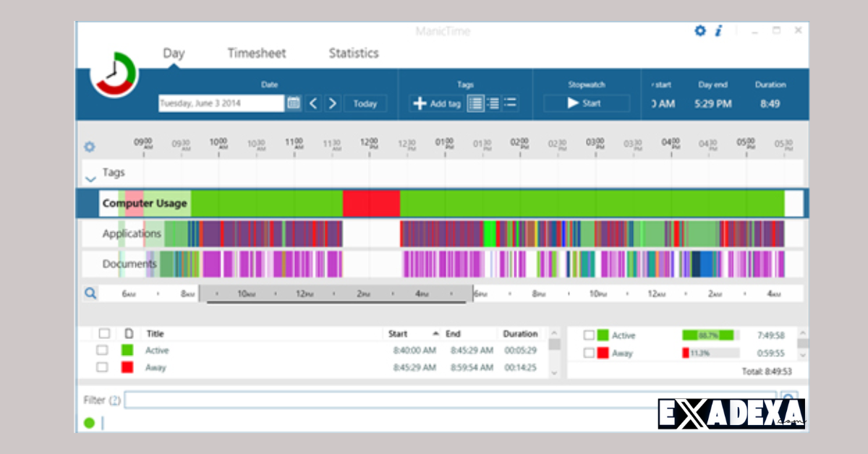This screenshot has width=868, height=454.
Task: Click the Today button
Action: [365, 103]
